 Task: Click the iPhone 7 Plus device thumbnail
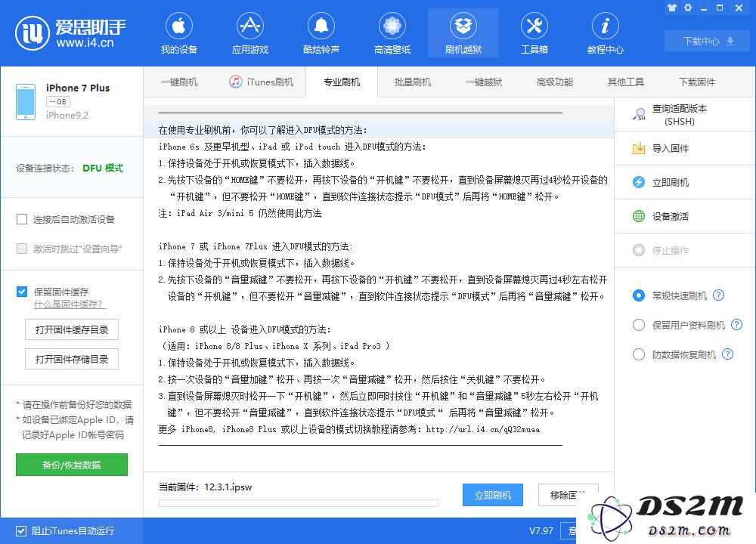click(x=26, y=102)
